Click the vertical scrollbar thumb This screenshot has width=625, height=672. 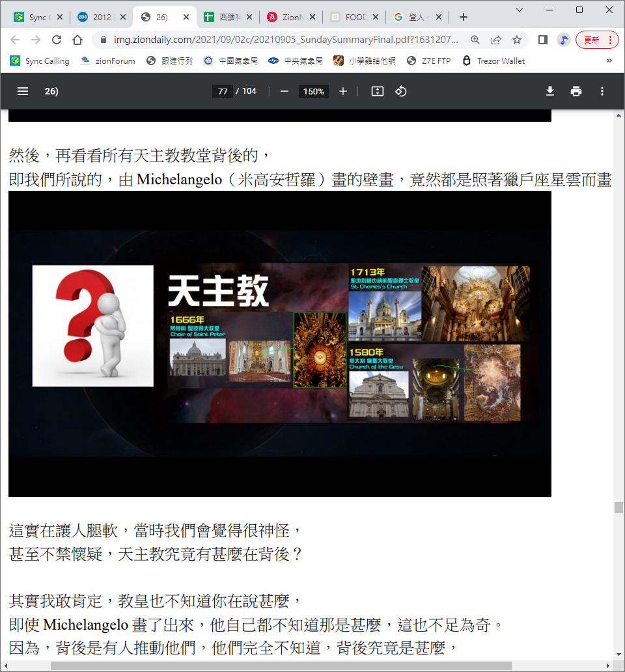pyautogui.click(x=618, y=507)
